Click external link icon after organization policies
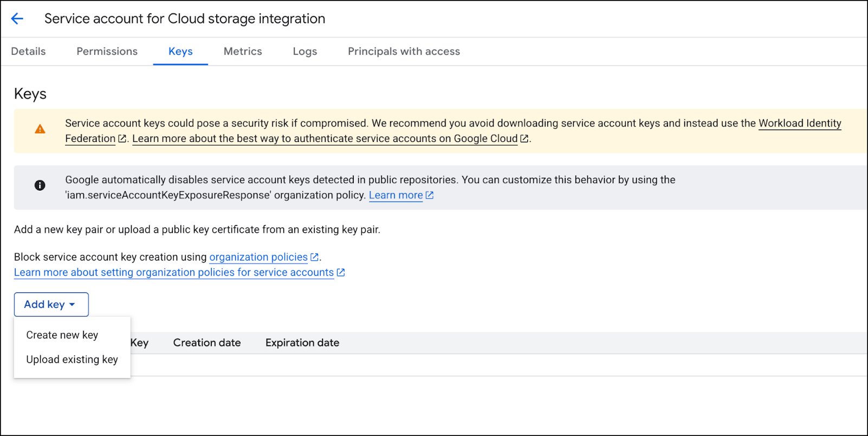This screenshot has height=436, width=868. [x=314, y=257]
